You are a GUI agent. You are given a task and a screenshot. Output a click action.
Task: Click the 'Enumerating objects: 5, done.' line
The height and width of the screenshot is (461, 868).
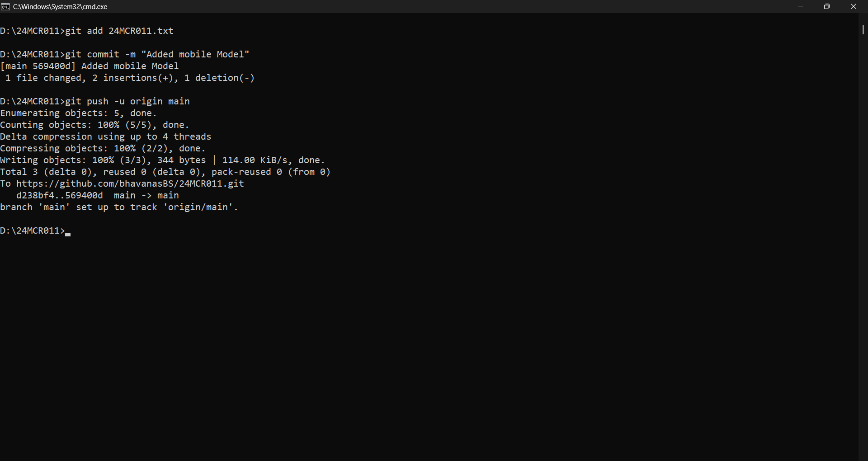[x=79, y=113]
